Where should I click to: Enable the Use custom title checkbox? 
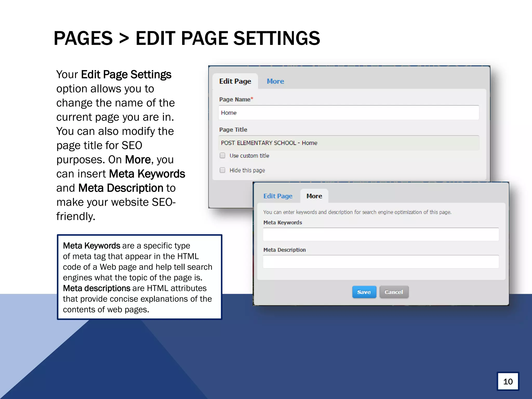click(222, 156)
